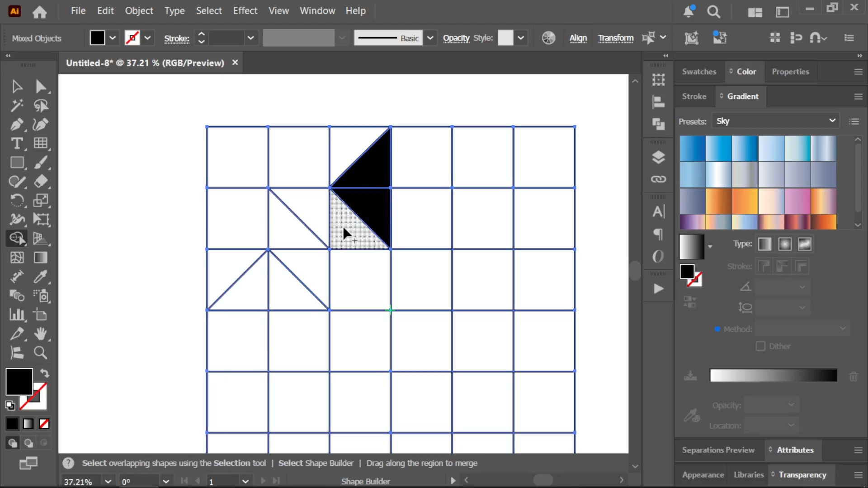This screenshot has height=488, width=868.
Task: Select the Hand tool
Action: (41, 333)
